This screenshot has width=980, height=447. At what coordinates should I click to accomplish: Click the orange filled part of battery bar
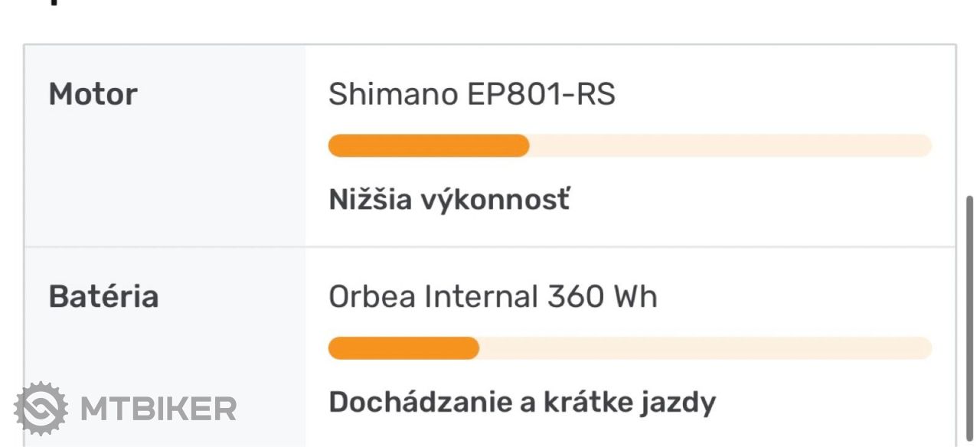coord(403,347)
